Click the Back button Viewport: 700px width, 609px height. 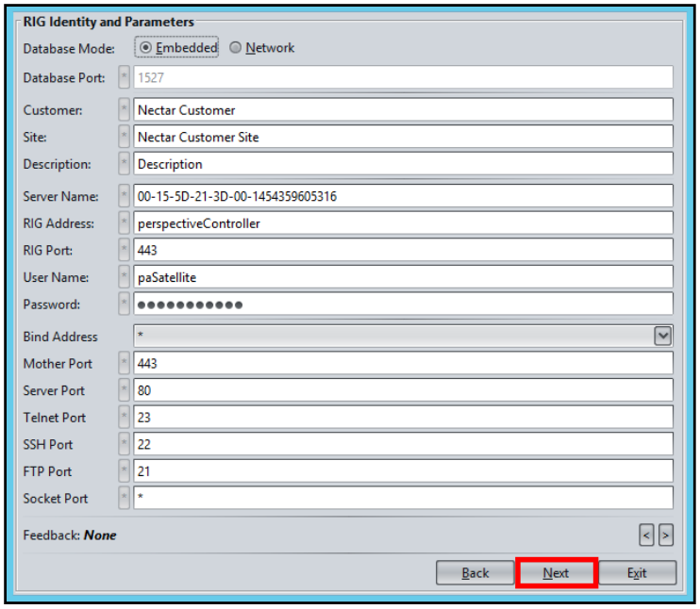click(x=475, y=573)
